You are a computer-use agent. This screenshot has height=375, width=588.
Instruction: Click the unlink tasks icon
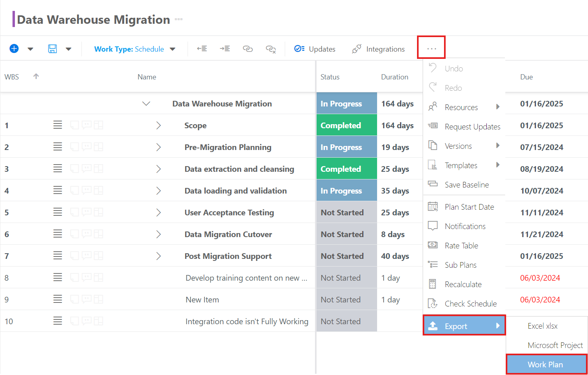(x=271, y=49)
